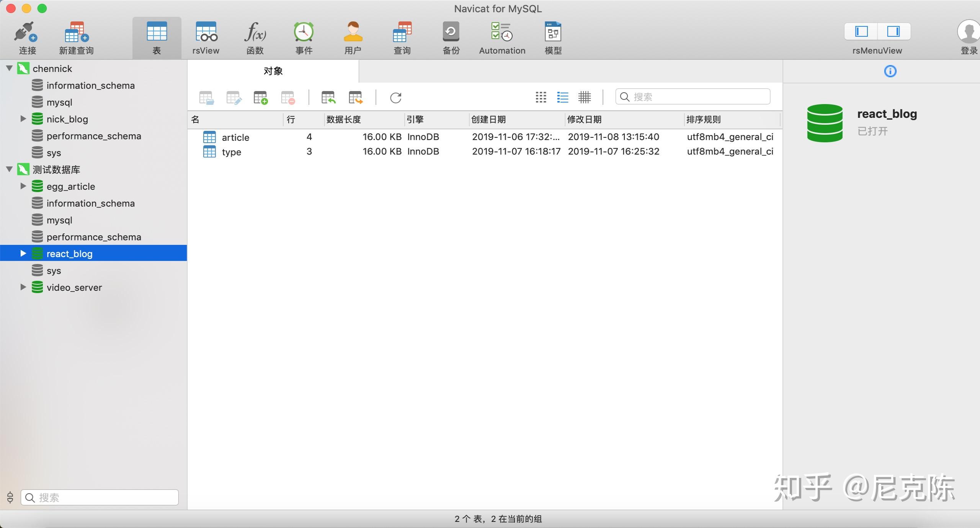This screenshot has width=980, height=528.
Task: Click the 用户 management icon
Action: [352, 36]
